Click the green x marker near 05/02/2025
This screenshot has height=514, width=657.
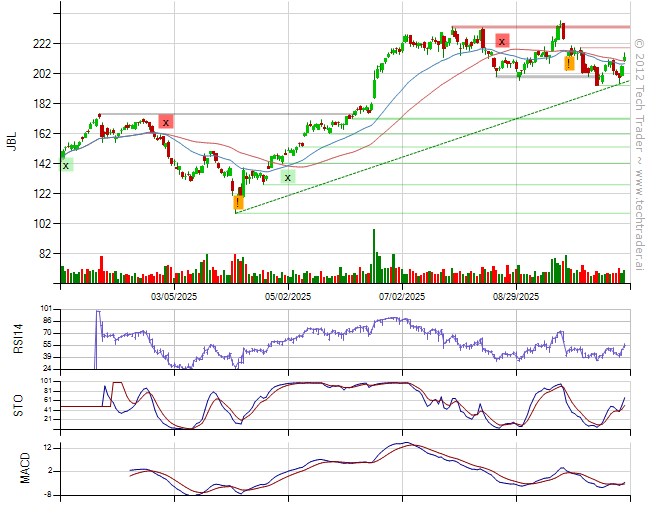point(287,177)
